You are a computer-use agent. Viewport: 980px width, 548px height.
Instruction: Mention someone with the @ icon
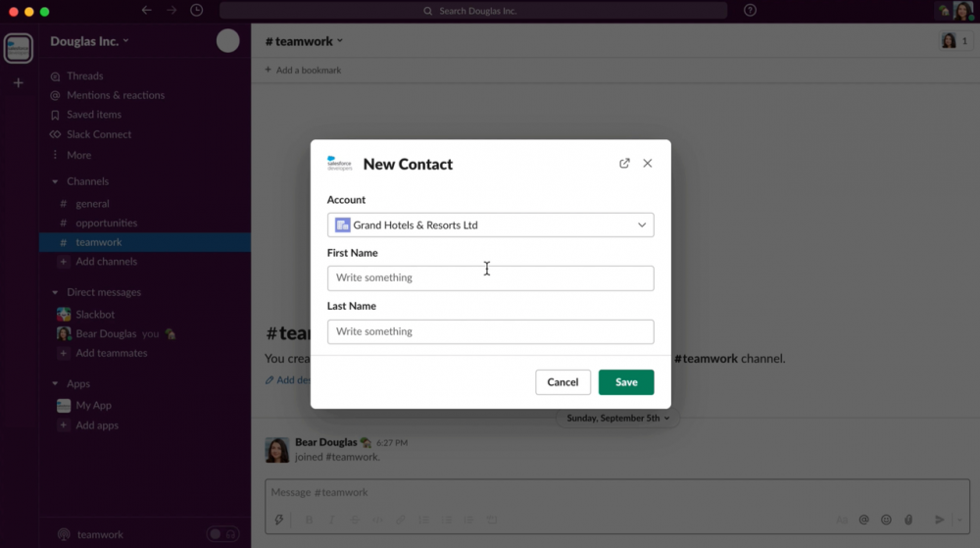(x=863, y=520)
